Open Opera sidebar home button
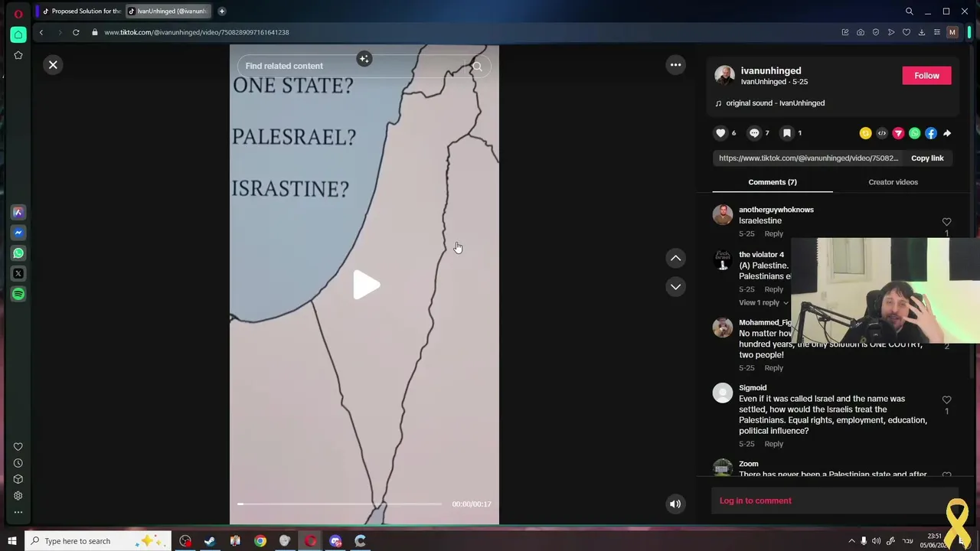The height and width of the screenshot is (551, 980). [18, 34]
